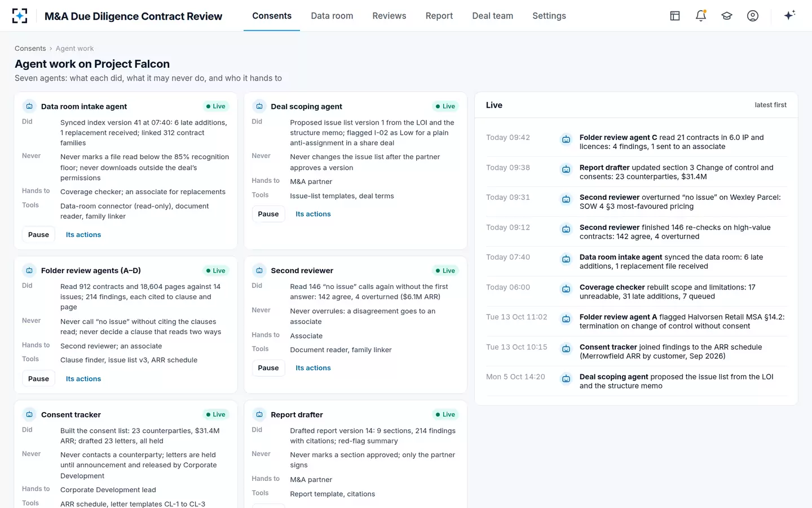
Task: Pause the Folder review agents
Action: (x=38, y=379)
